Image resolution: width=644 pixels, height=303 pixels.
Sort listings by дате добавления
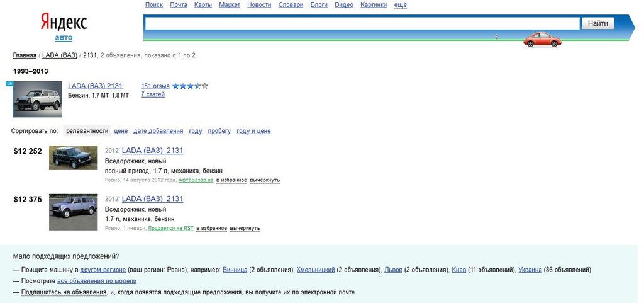click(x=158, y=131)
